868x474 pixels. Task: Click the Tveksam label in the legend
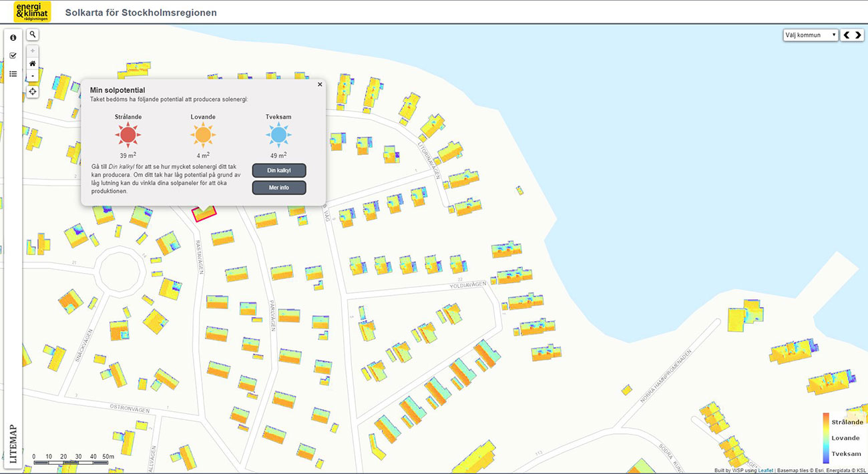click(847, 454)
